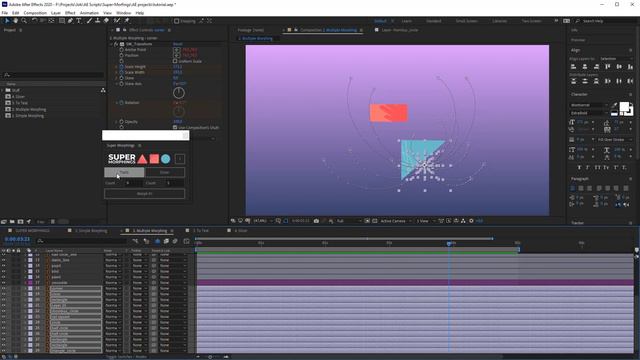The width and height of the screenshot is (640, 360).
Task: Click the new folder icon in Project panel
Action: pyautogui.click(x=12, y=222)
